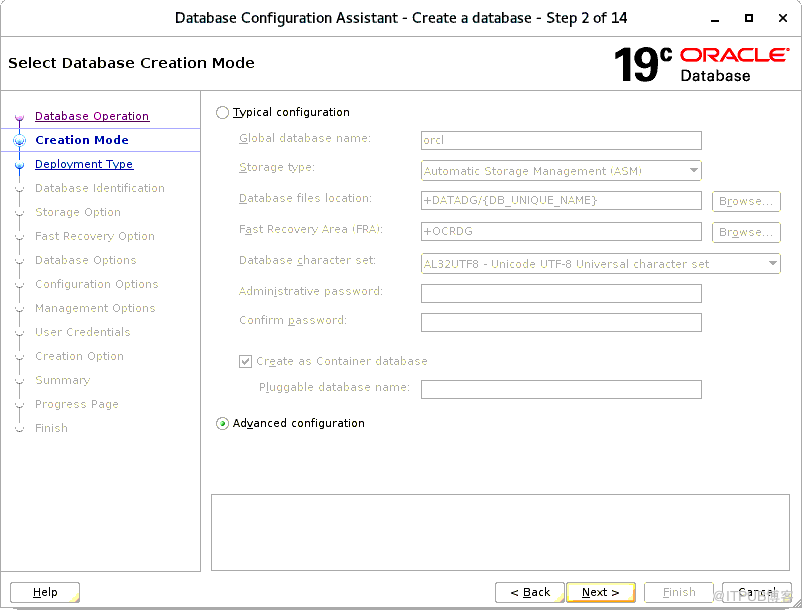This screenshot has width=803, height=611.
Task: Click the Oracle Database 19c logo
Action: (702, 65)
